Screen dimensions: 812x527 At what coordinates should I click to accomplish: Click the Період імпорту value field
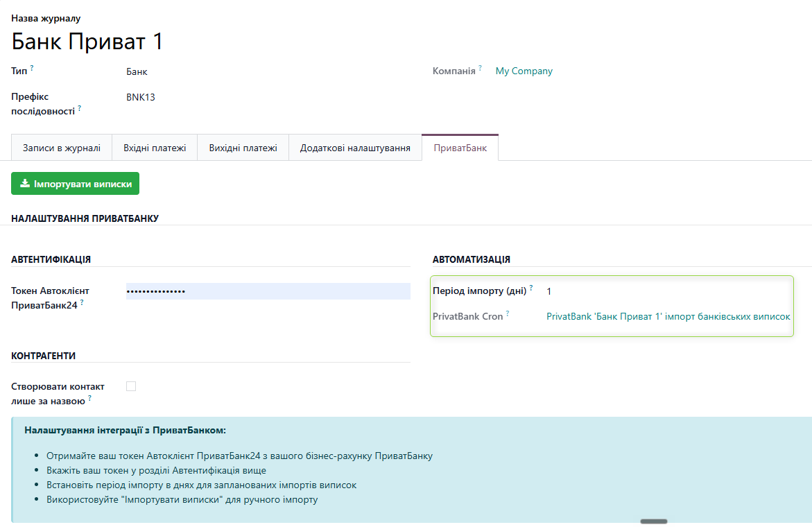click(668, 291)
